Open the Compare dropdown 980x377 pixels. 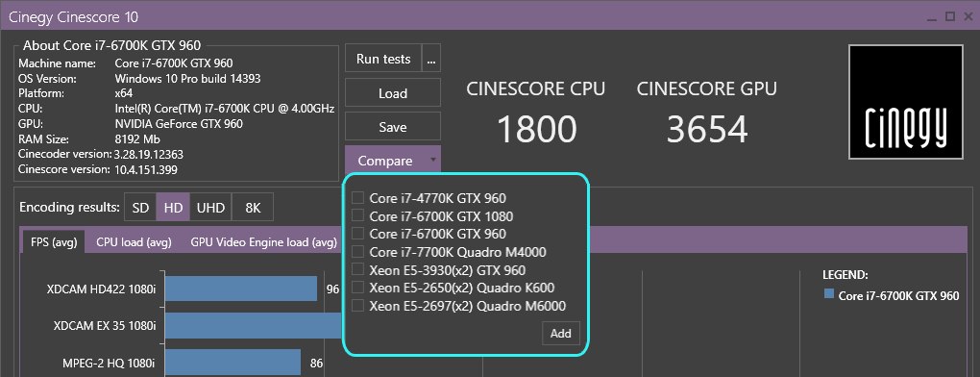point(393,160)
